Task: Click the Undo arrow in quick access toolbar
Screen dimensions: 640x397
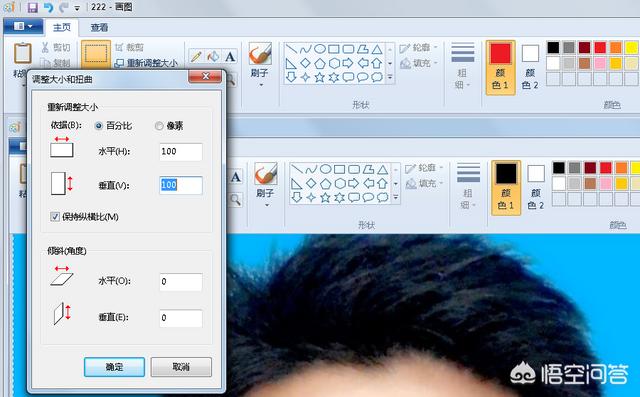Action: [x=49, y=7]
